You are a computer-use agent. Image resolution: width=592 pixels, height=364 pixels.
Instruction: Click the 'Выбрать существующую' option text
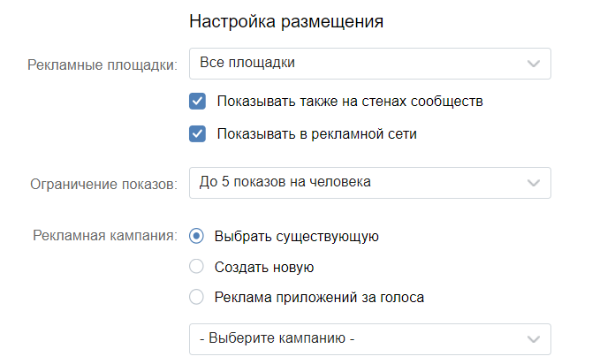coord(297,237)
